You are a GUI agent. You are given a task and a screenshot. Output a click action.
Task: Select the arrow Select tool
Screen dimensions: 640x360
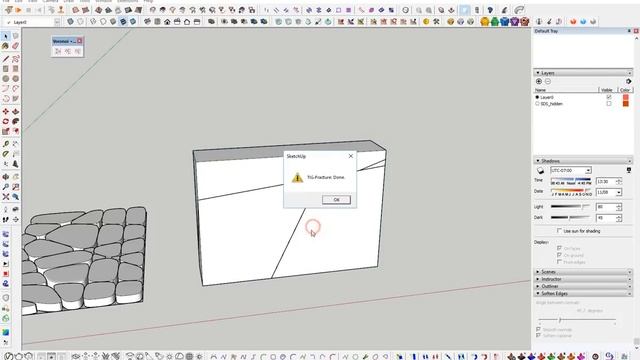point(6,37)
